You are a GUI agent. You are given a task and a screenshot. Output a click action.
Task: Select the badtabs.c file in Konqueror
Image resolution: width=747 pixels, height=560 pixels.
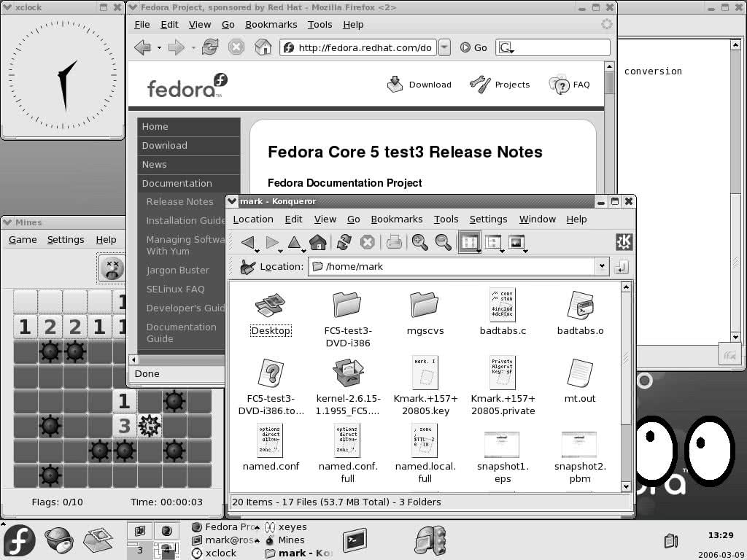click(503, 312)
